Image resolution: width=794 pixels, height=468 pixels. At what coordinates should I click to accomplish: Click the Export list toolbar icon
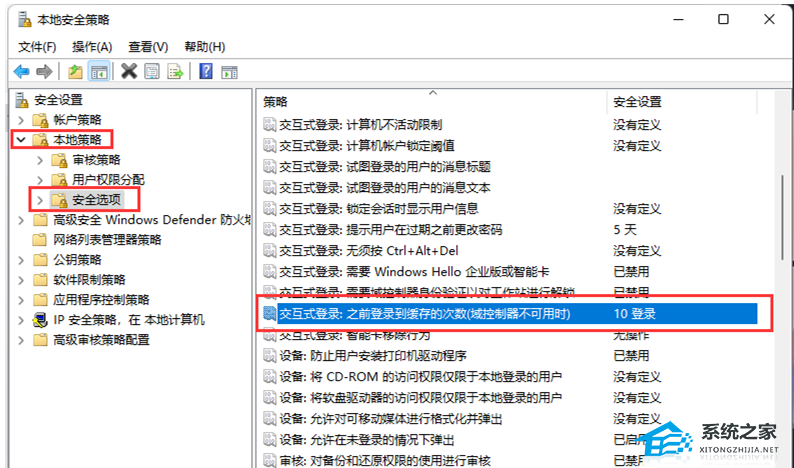[175, 71]
